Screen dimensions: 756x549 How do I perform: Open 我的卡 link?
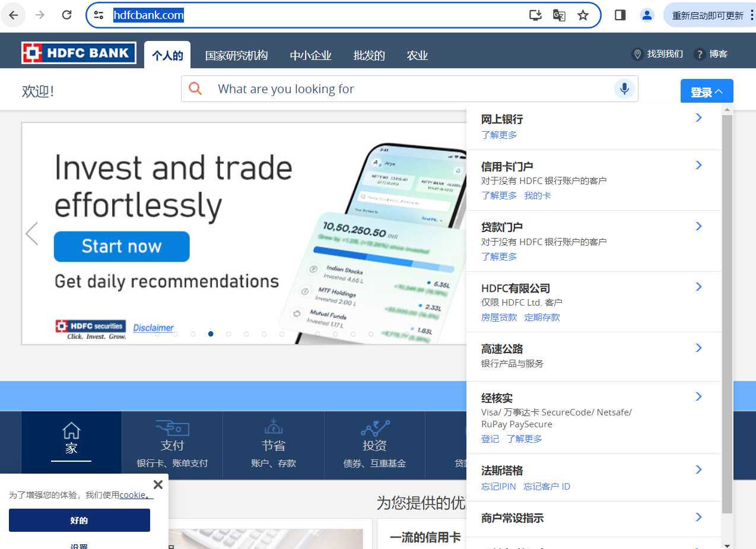point(538,195)
